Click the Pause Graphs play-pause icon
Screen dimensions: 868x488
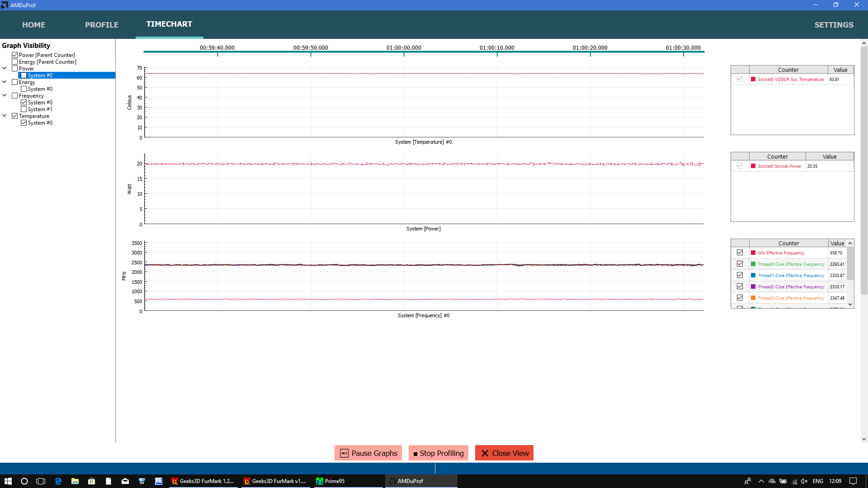[344, 453]
